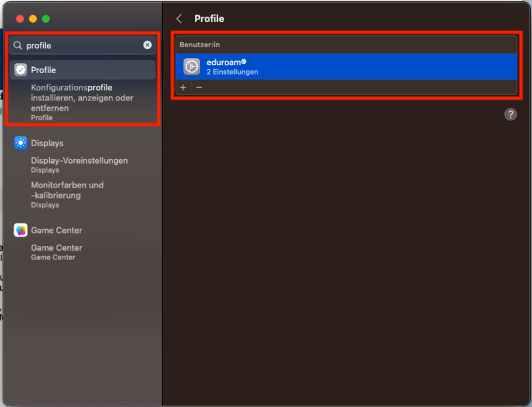Open the Profile badge icon in sidebar
The width and height of the screenshot is (532, 407).
[21, 70]
